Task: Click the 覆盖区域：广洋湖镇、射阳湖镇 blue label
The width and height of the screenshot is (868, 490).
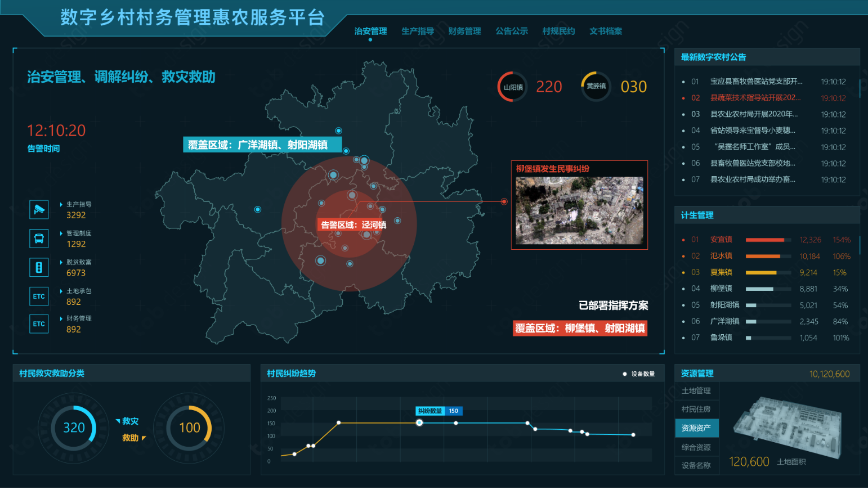Action: tap(262, 145)
